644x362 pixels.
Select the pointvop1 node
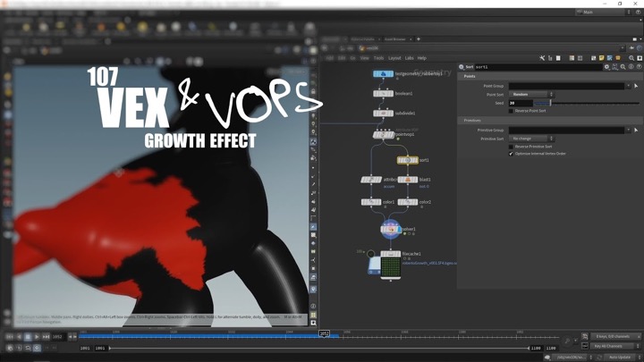pos(383,134)
